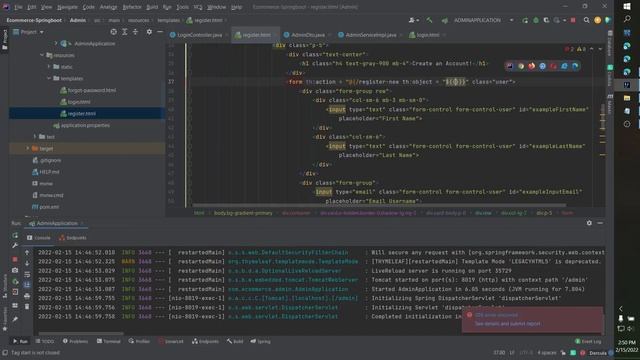
Task: Open Build tool window button
Action: pyautogui.click(x=235, y=341)
